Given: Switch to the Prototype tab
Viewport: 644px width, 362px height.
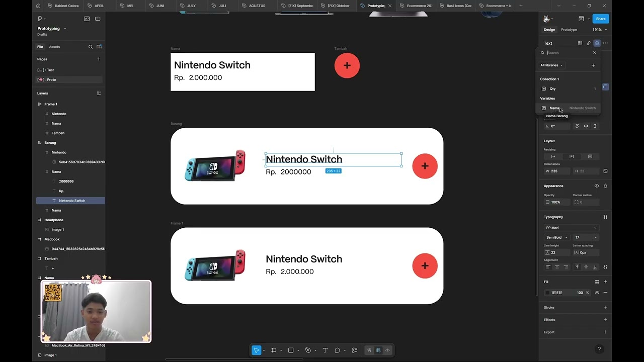Looking at the screenshot, I should [569, 30].
